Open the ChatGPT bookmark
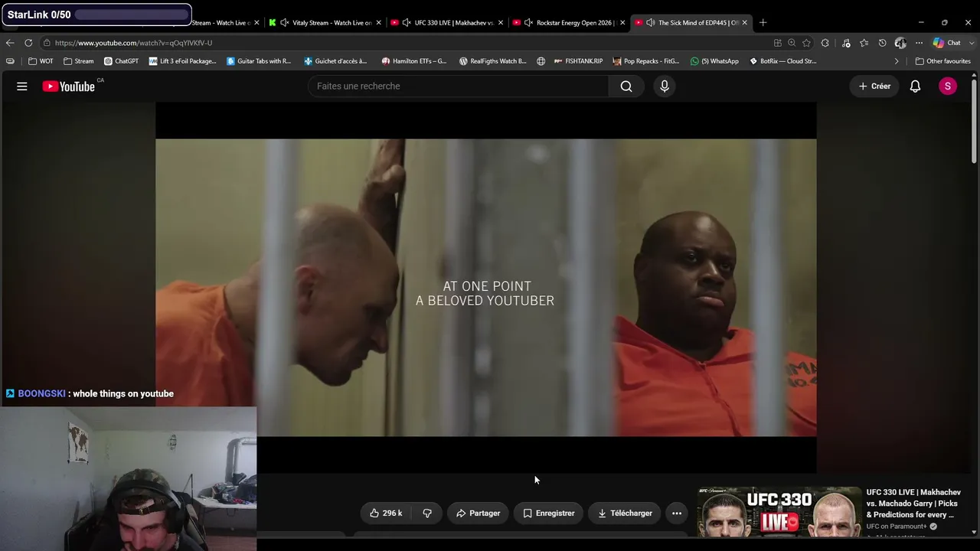The image size is (980, 551). (121, 61)
